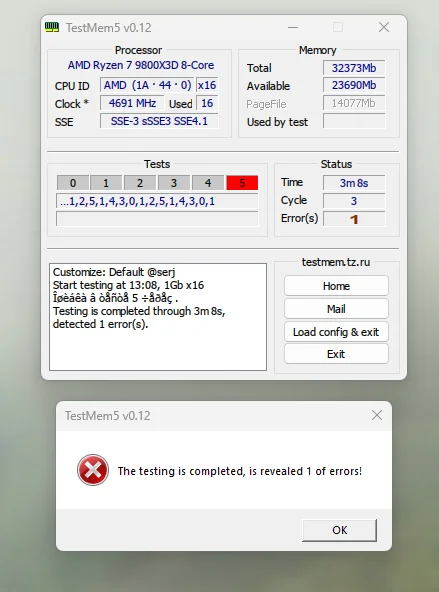Click the dialog message about revealed errors
The image size is (439, 592).
(x=240, y=471)
